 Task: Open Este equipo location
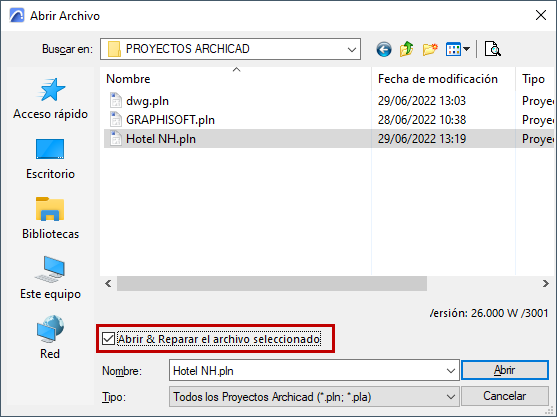point(50,278)
